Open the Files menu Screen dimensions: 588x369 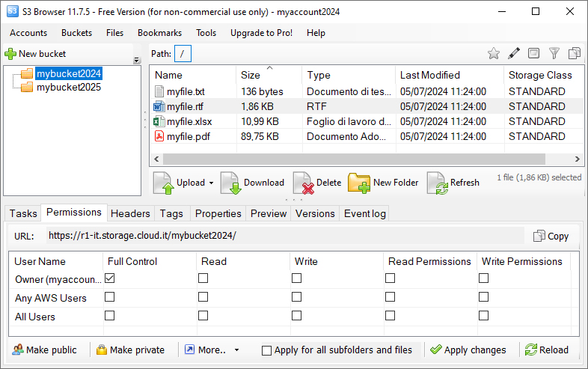pyautogui.click(x=114, y=33)
